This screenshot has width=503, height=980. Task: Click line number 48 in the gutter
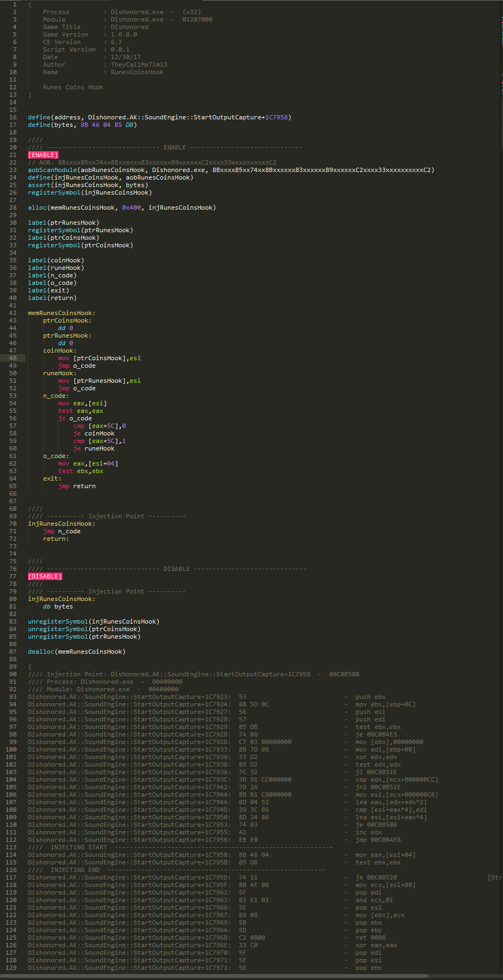pos(12,358)
